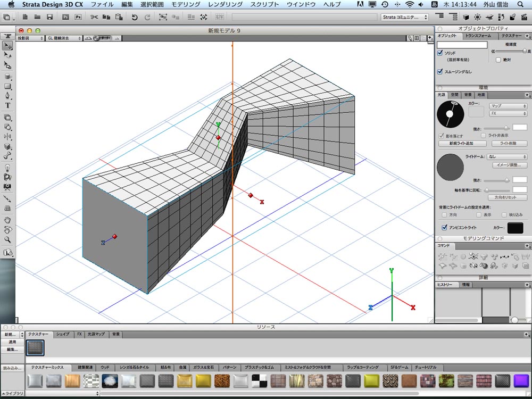Click the 方向をリセット button
The image size is (532, 399).
[507, 197]
